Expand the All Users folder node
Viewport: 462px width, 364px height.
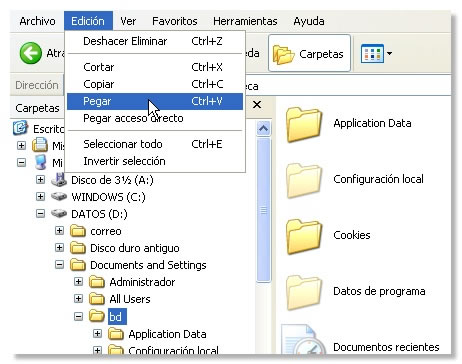(x=78, y=299)
